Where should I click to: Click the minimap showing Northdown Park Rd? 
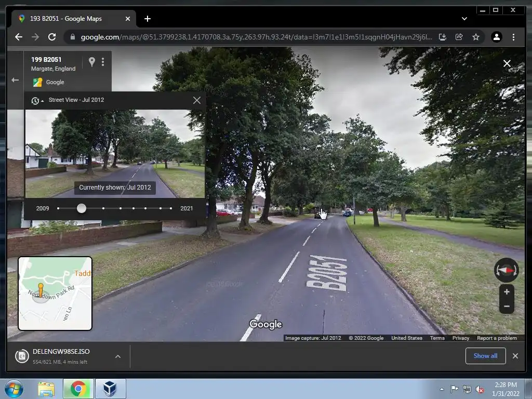point(55,294)
